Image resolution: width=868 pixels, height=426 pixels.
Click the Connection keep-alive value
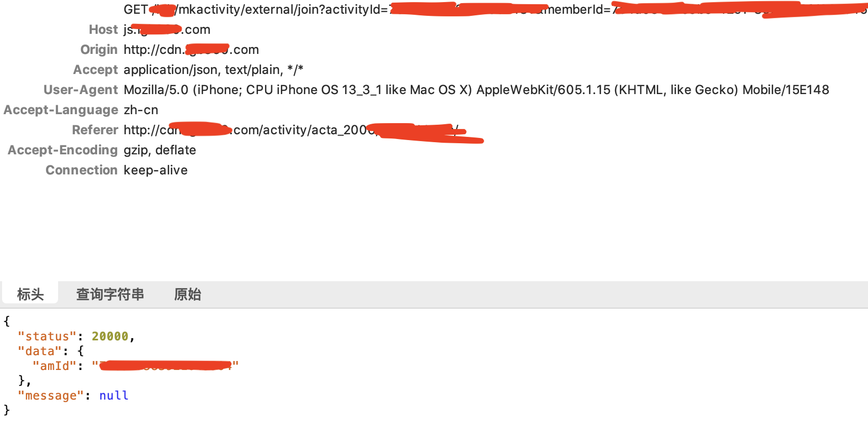(x=156, y=170)
